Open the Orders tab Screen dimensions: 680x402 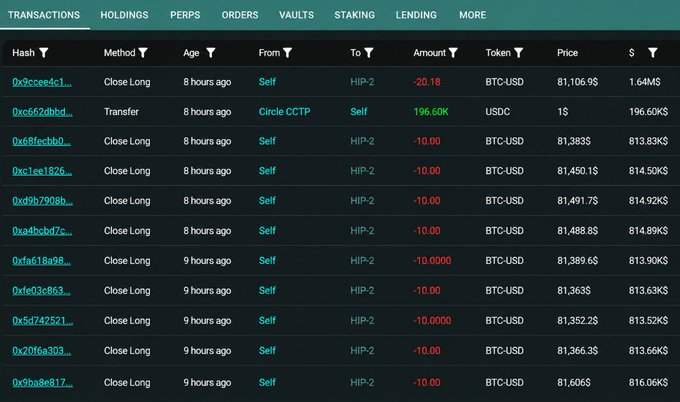pos(240,15)
